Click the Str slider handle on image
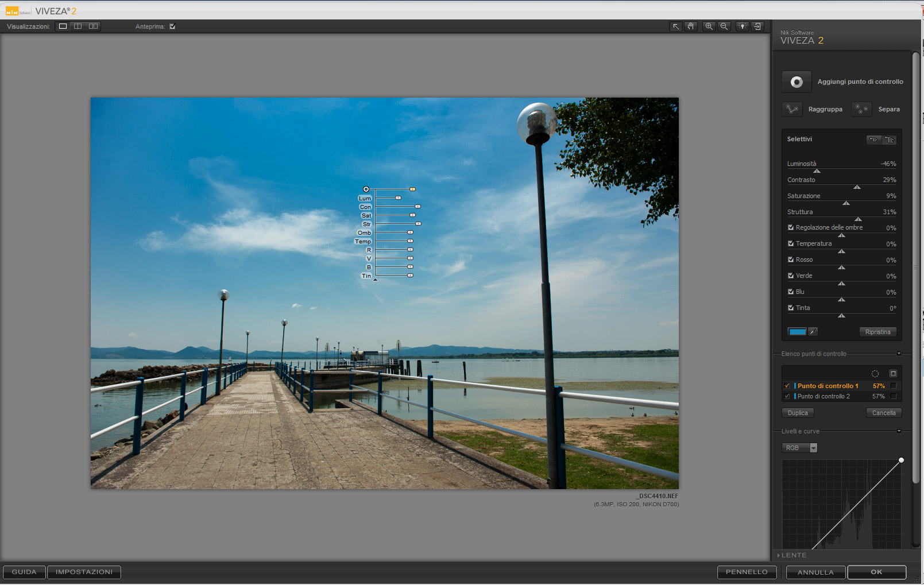The width and height of the screenshot is (924, 585). coord(418,224)
